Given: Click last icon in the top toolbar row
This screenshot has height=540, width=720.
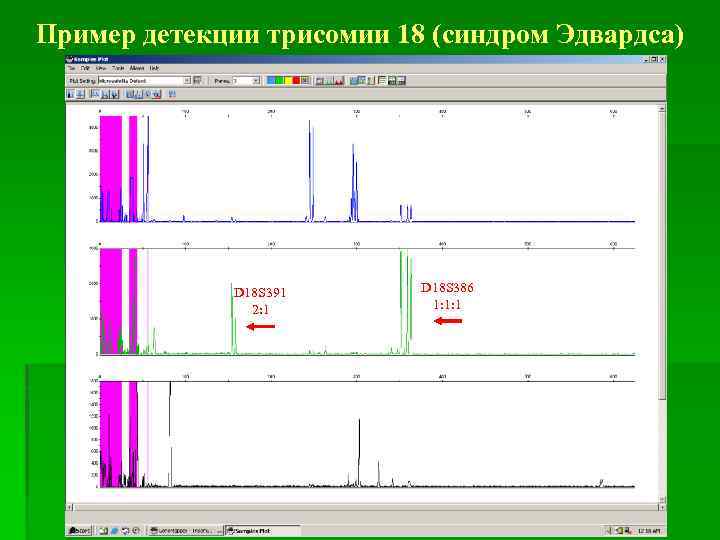Looking at the screenshot, I should [401, 81].
